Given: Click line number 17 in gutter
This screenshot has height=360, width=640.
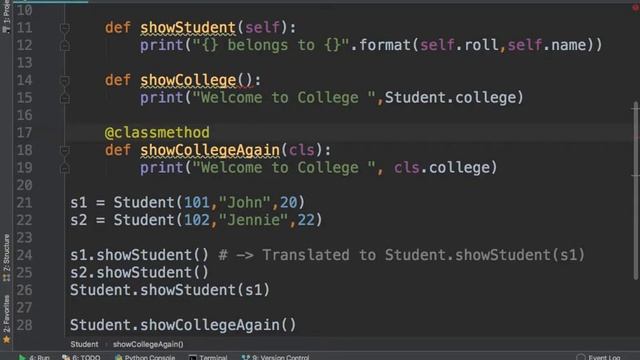Looking at the screenshot, I should [24, 133].
